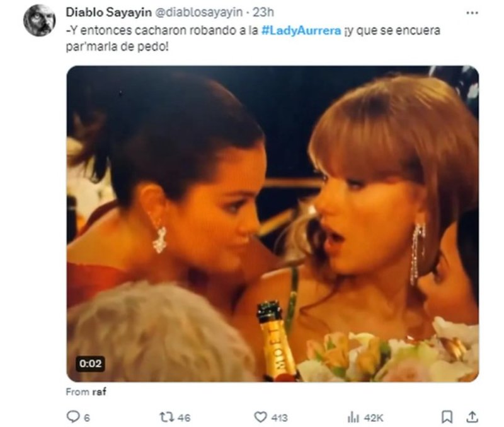504x427 pixels.
Task: Open Diablo Sayayin's profile avatar
Action: (x=39, y=20)
